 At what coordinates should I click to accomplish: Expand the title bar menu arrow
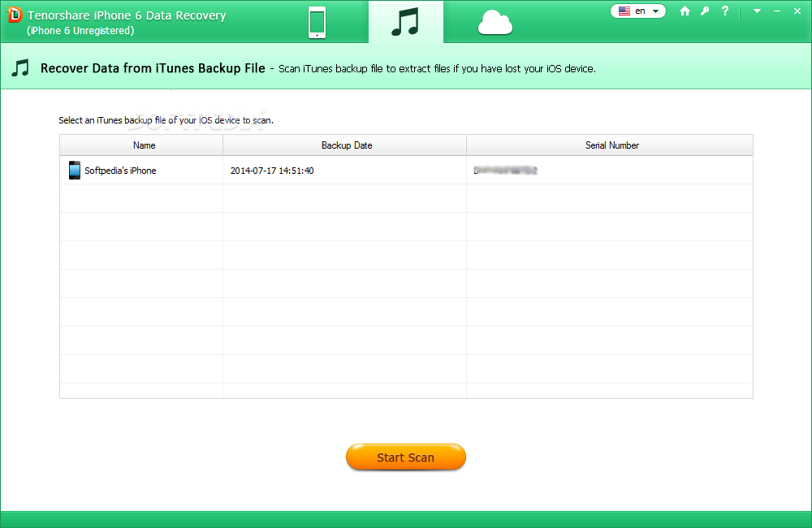coord(757,11)
